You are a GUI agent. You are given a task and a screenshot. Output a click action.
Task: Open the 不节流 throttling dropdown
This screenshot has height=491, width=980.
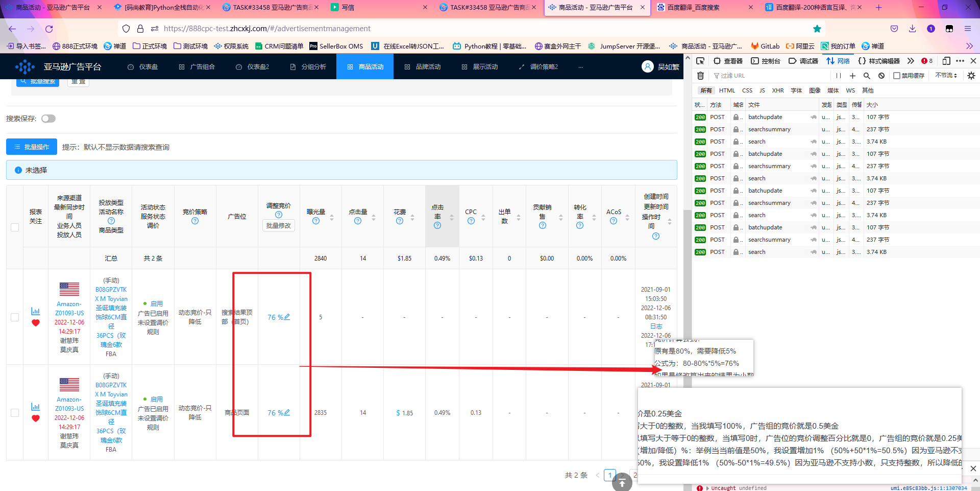pyautogui.click(x=946, y=76)
